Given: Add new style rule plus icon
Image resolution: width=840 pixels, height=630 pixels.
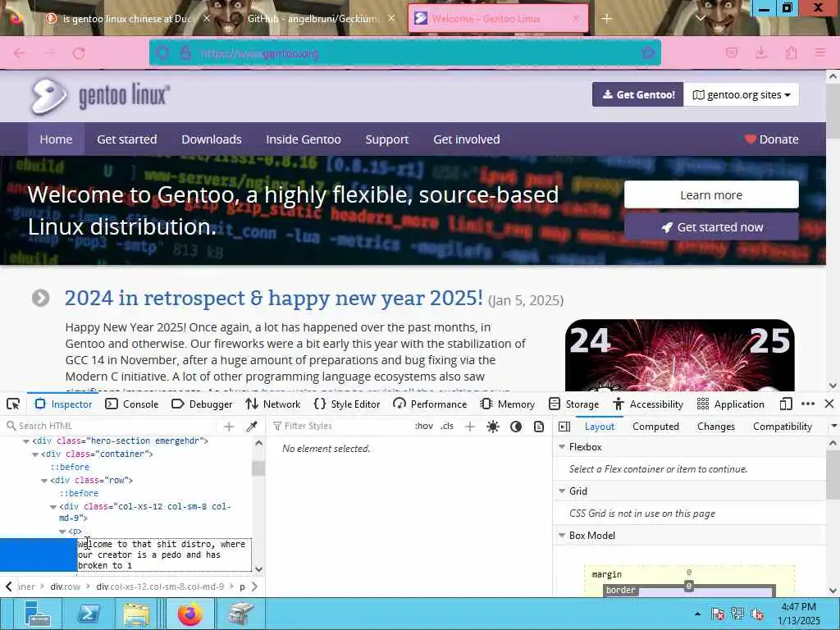Looking at the screenshot, I should (x=470, y=426).
